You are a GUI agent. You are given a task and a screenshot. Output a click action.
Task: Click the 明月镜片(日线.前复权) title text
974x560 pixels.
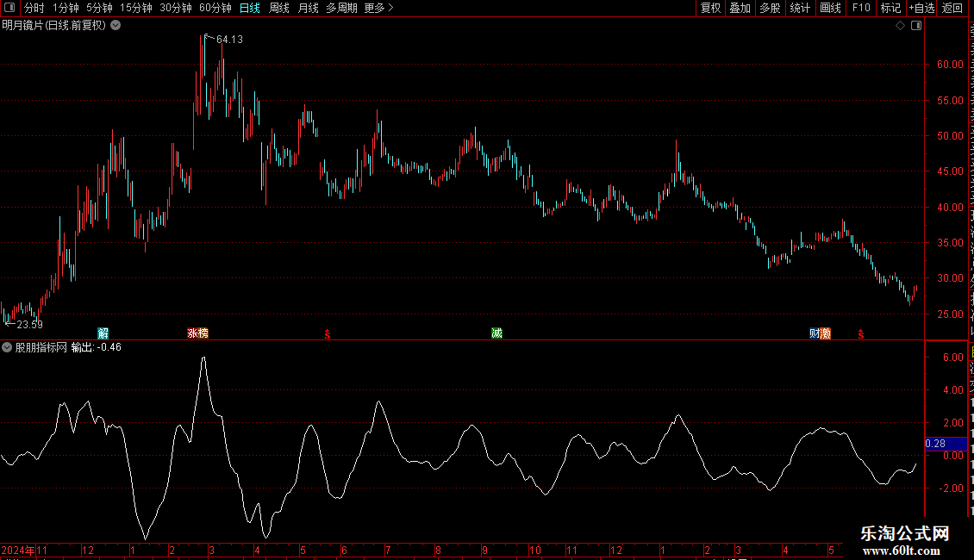point(54,26)
